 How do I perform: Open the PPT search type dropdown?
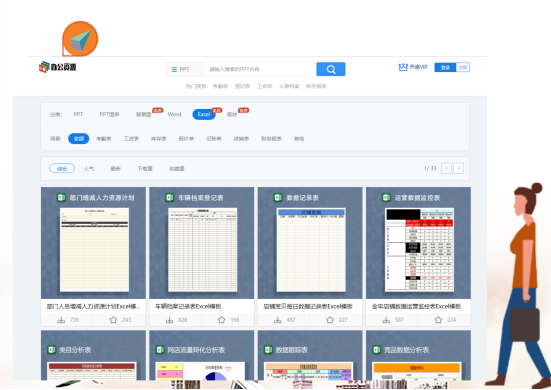(185, 70)
